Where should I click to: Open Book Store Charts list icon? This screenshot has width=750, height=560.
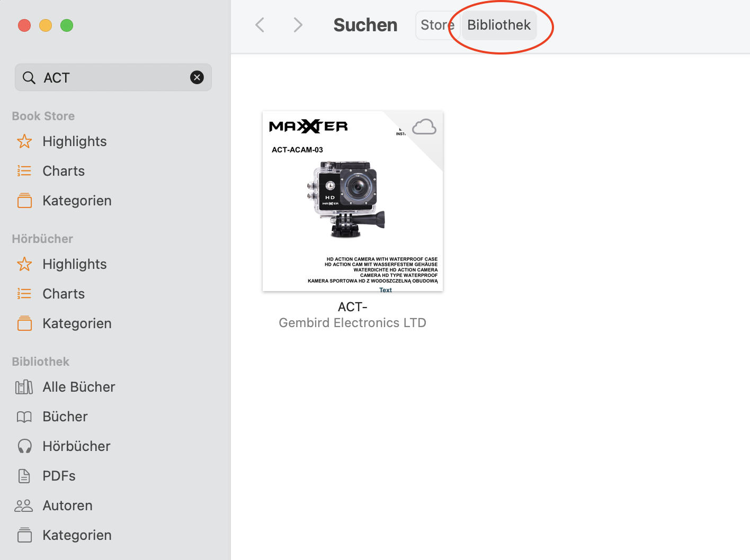(24, 171)
